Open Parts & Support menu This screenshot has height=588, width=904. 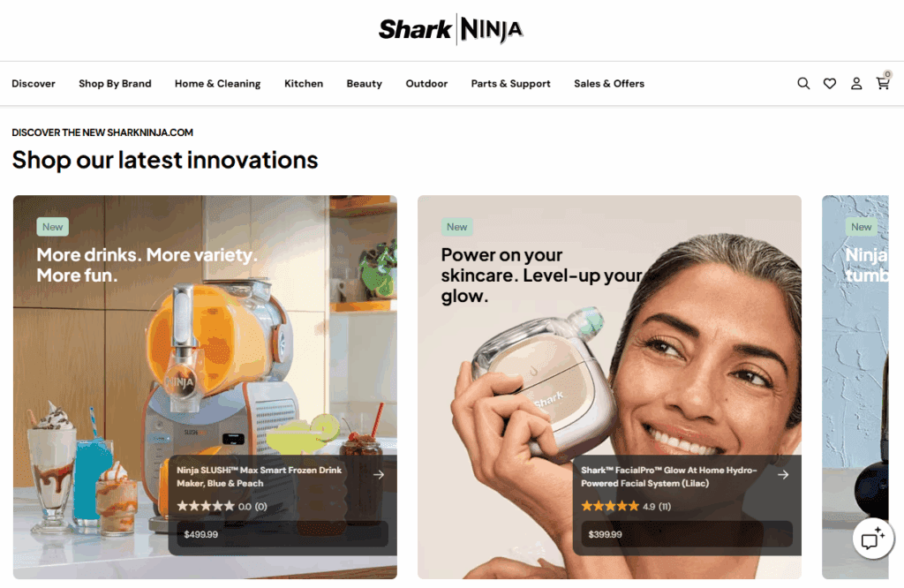pos(510,84)
